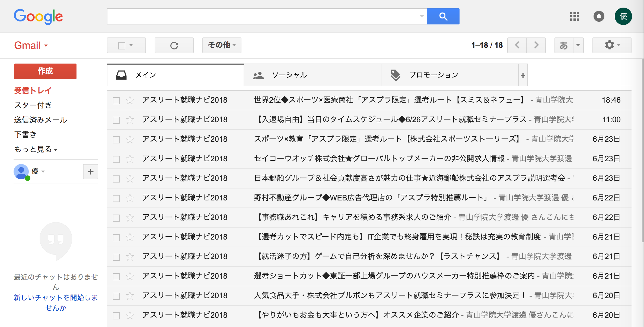Star the 野村不動産グループ email
This screenshot has width=644, height=327.
tap(130, 198)
